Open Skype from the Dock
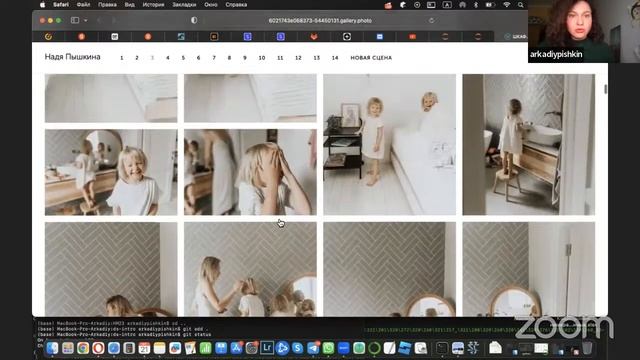 click(x=298, y=348)
